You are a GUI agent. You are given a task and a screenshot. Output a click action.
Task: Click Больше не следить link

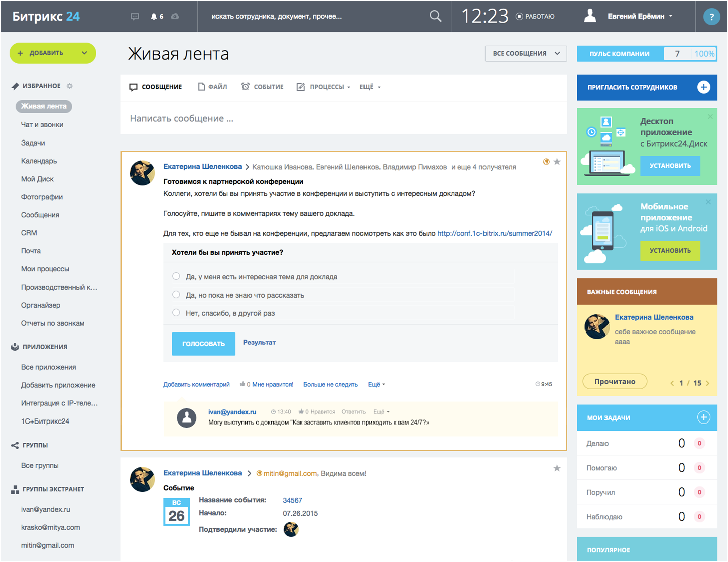click(330, 384)
